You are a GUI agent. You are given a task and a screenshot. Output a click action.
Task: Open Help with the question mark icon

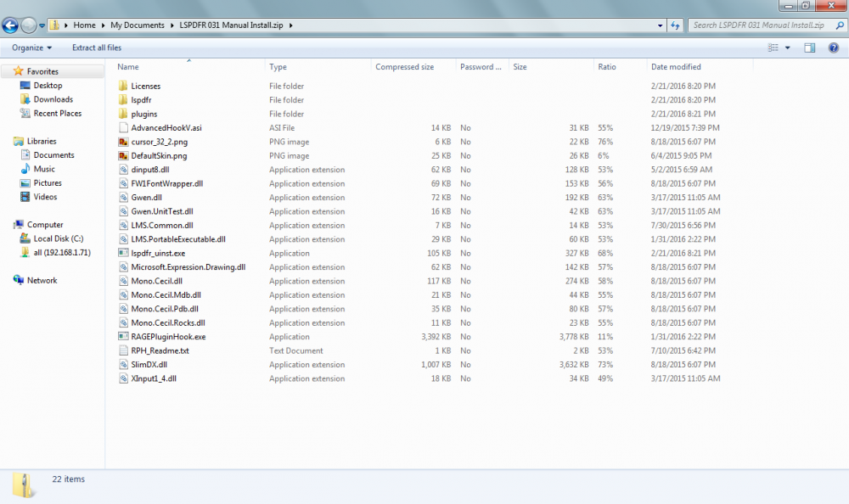[x=834, y=48]
